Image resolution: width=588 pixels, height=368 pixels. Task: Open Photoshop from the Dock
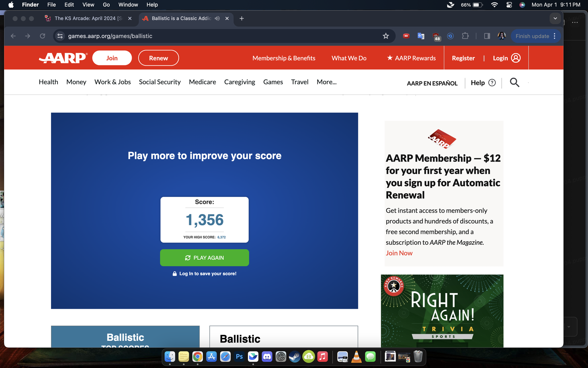tap(239, 357)
